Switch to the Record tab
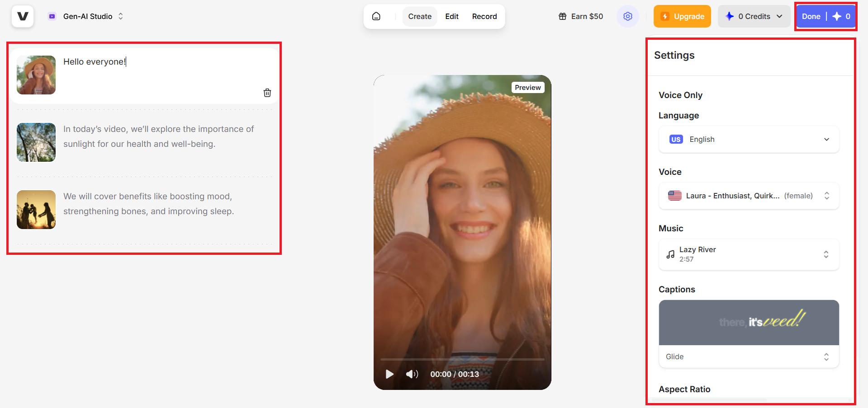The image size is (868, 408). pos(484,16)
